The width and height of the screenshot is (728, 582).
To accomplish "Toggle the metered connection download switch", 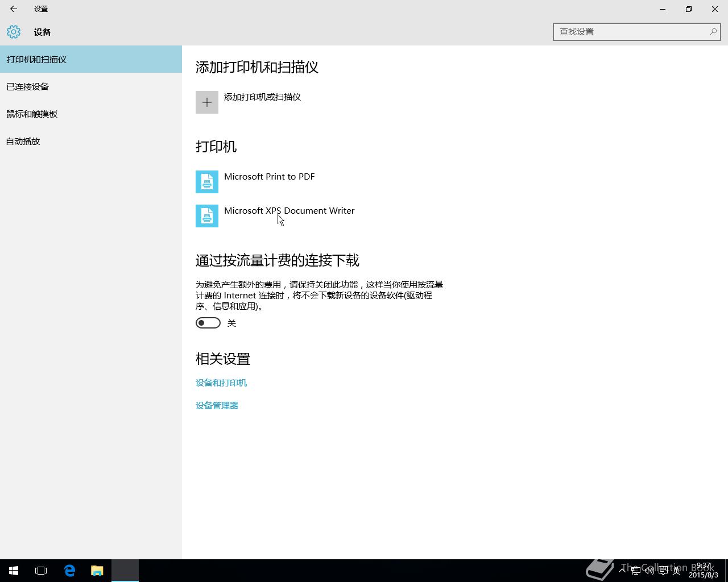I will 208,323.
